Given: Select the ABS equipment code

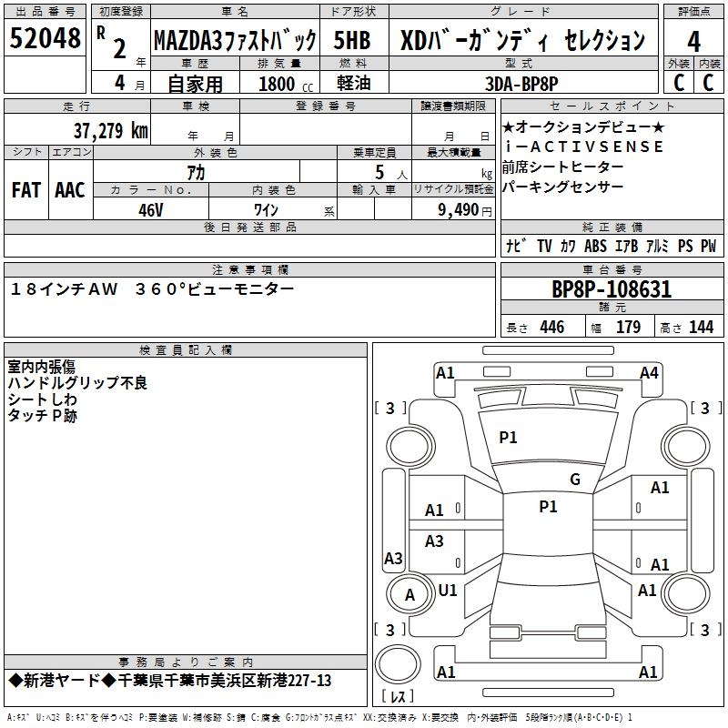Looking at the screenshot, I should pyautogui.click(x=595, y=247).
